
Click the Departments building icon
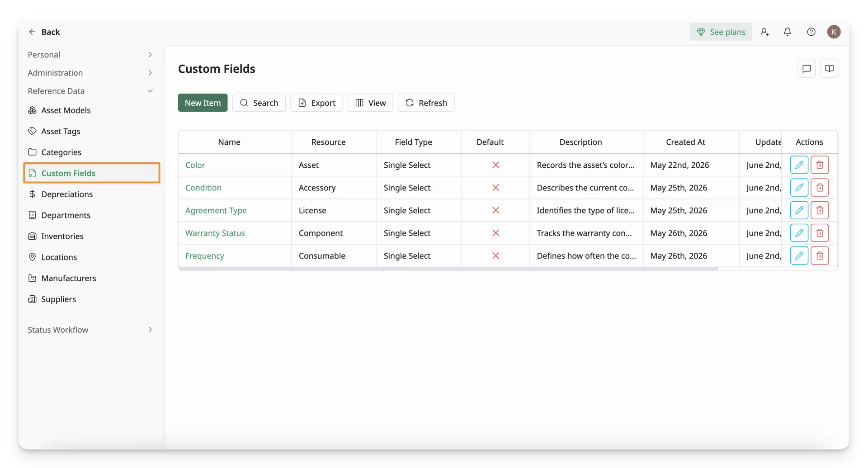click(x=32, y=215)
